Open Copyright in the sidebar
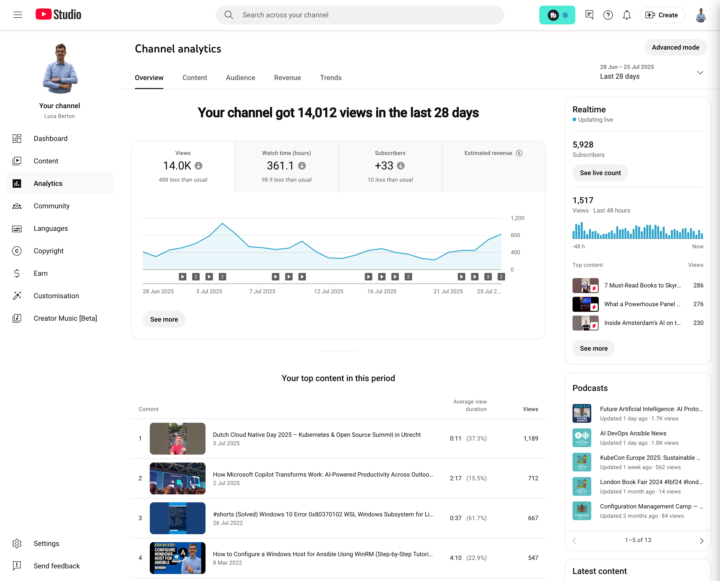The width and height of the screenshot is (720, 581). [x=60, y=251]
